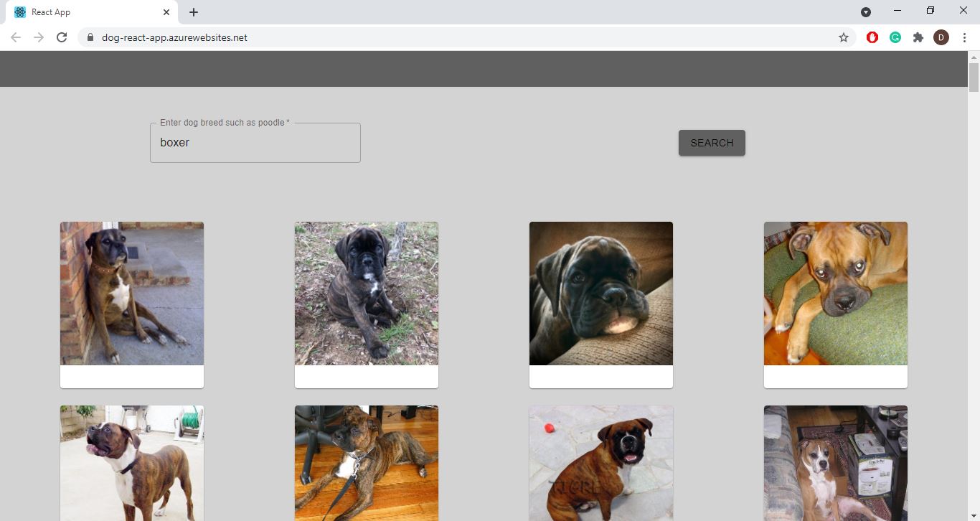This screenshot has width=980, height=521.
Task: Click the SEARCH button
Action: click(712, 143)
